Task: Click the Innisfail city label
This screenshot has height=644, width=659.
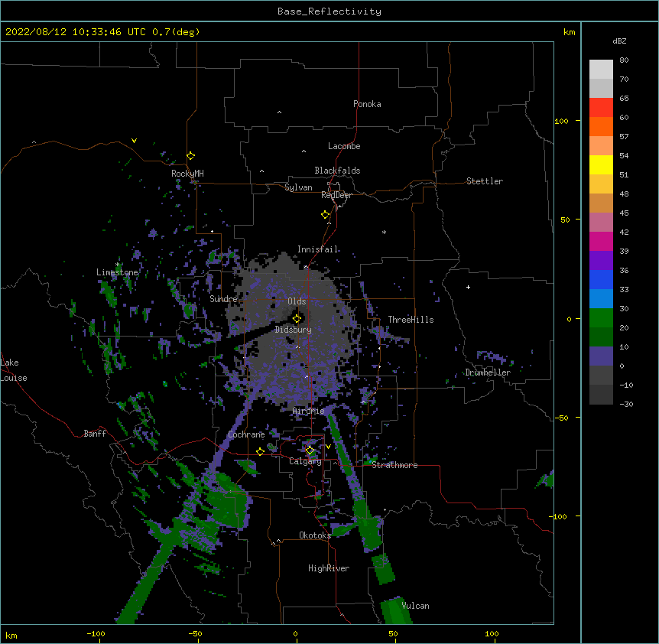Action: click(x=317, y=249)
